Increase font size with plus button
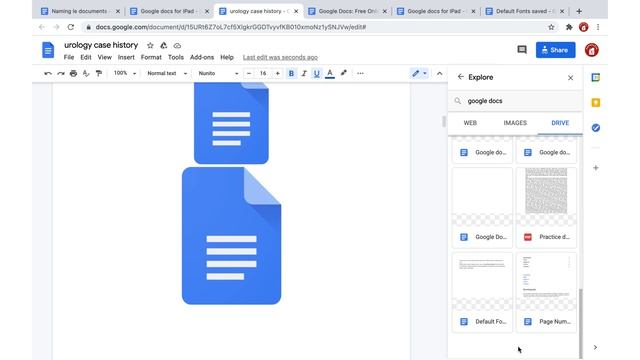640x360 pixels. (x=278, y=73)
